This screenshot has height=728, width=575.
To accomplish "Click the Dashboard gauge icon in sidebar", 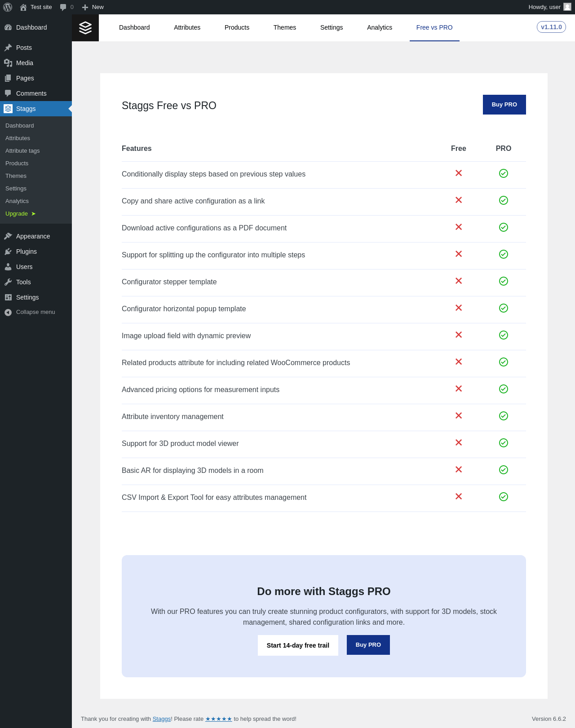I will (x=8, y=27).
